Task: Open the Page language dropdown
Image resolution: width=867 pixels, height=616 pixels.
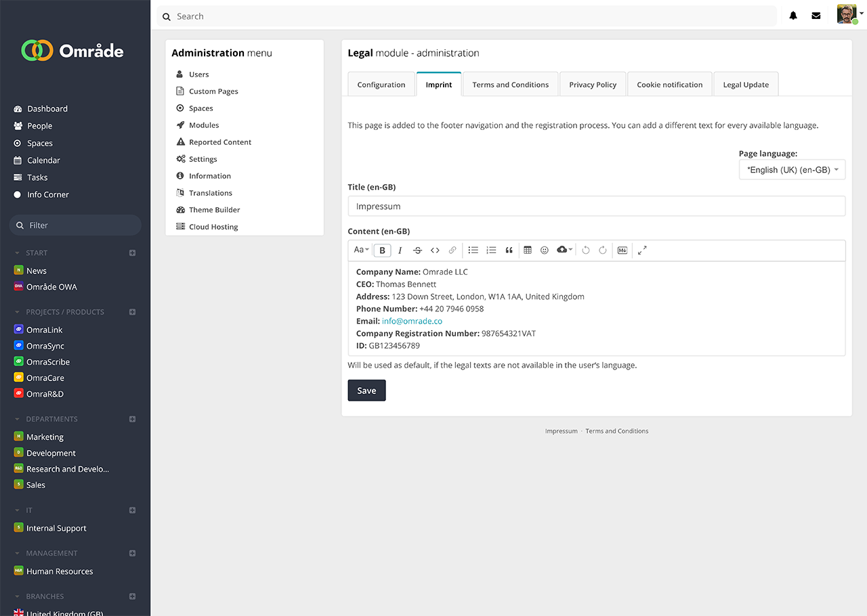Action: [792, 170]
